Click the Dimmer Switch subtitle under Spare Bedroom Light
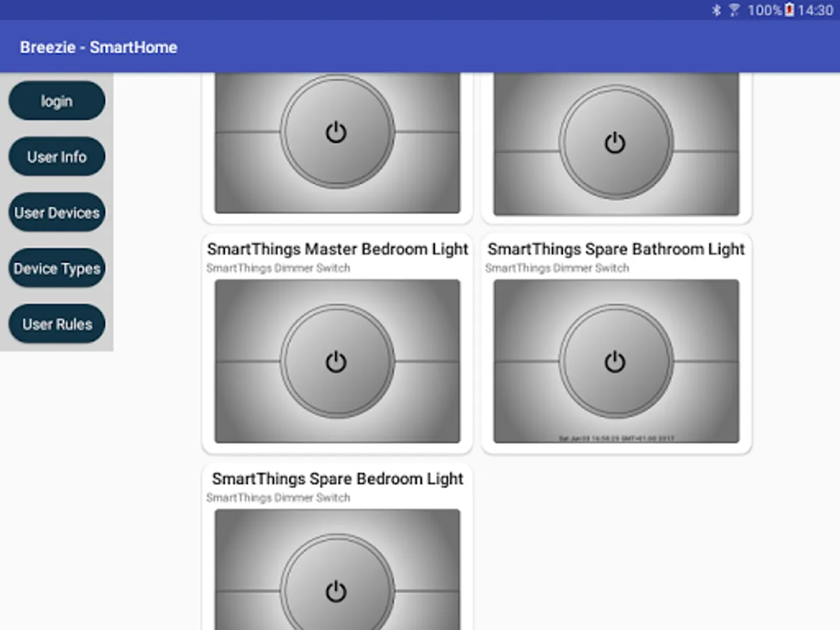 [x=278, y=498]
